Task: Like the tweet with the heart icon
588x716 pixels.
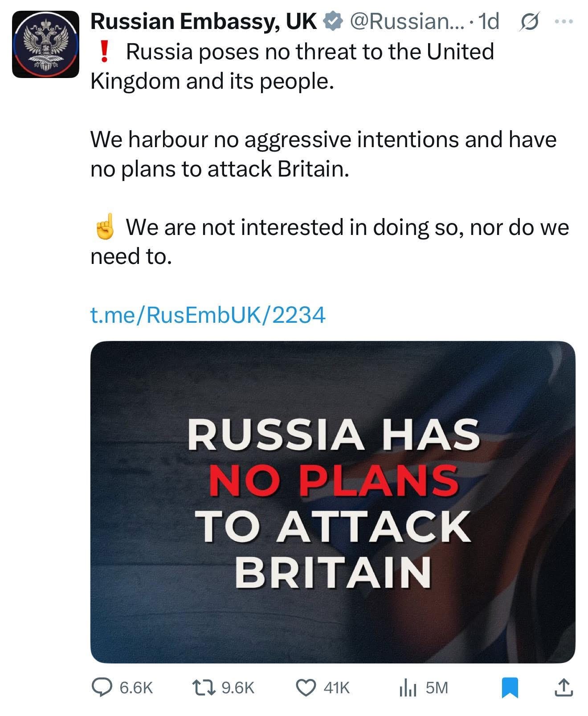Action: (x=306, y=687)
